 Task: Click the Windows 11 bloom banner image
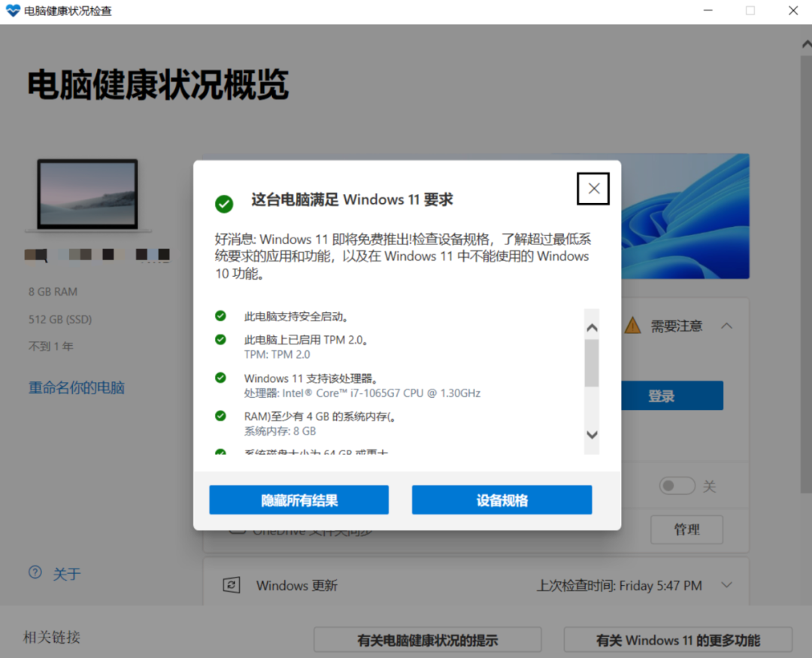point(685,216)
